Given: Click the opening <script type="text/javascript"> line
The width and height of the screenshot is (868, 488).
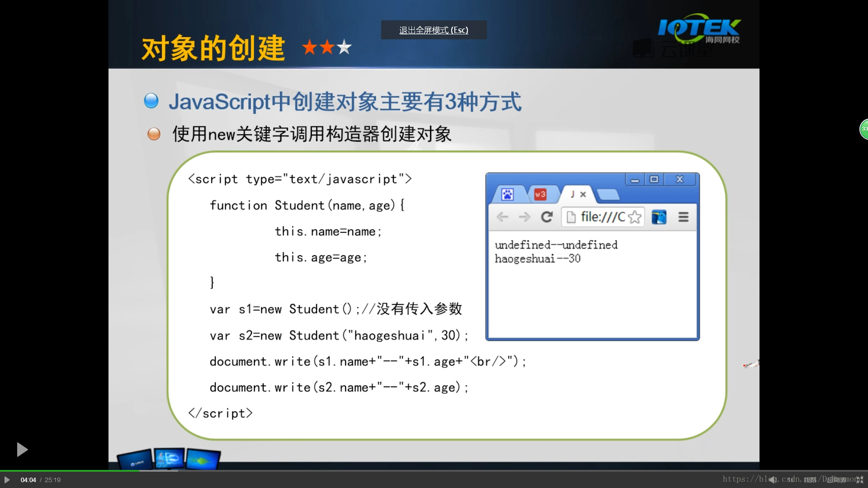Looking at the screenshot, I should point(300,179).
